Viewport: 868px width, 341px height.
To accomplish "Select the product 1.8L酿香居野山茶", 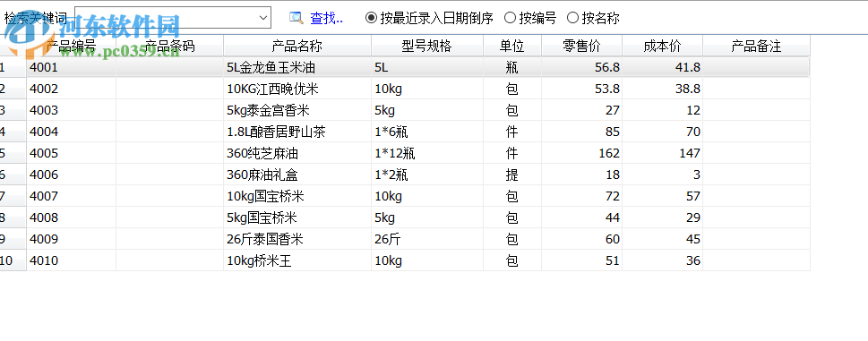I will pos(276,132).
